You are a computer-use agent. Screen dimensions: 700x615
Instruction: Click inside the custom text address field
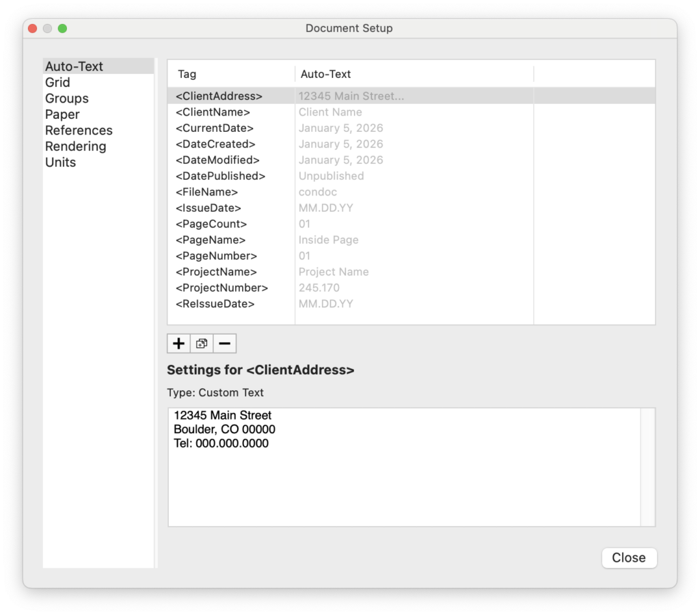pyautogui.click(x=404, y=467)
